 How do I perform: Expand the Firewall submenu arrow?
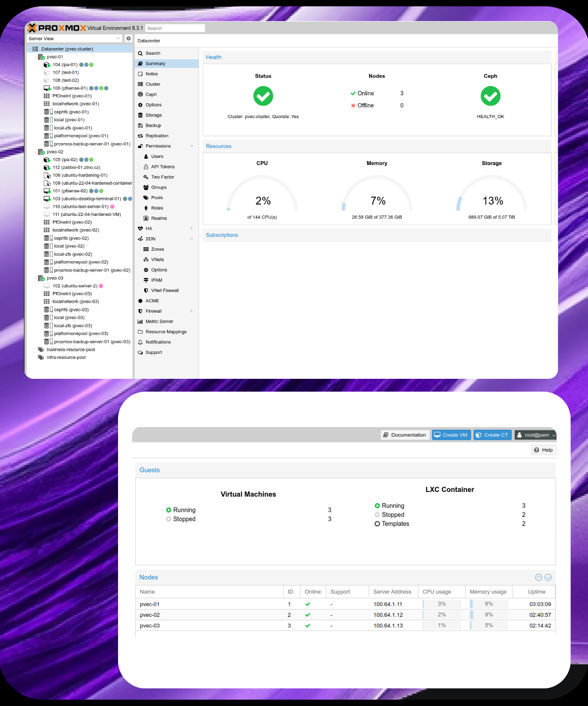point(192,311)
